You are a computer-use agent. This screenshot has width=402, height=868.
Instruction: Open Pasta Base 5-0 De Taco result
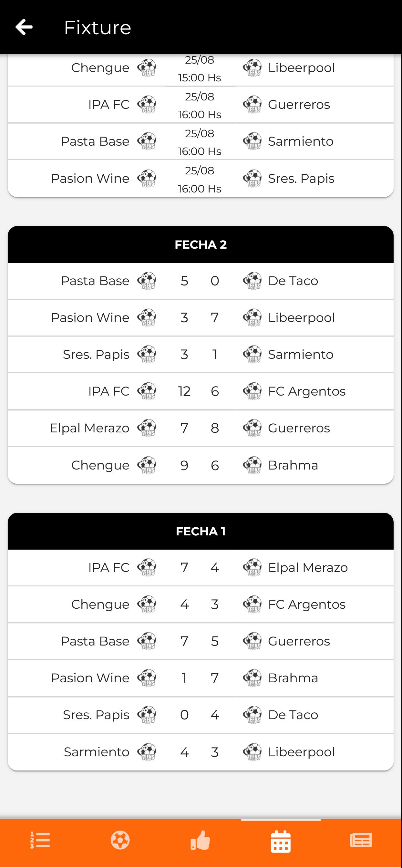point(201,281)
